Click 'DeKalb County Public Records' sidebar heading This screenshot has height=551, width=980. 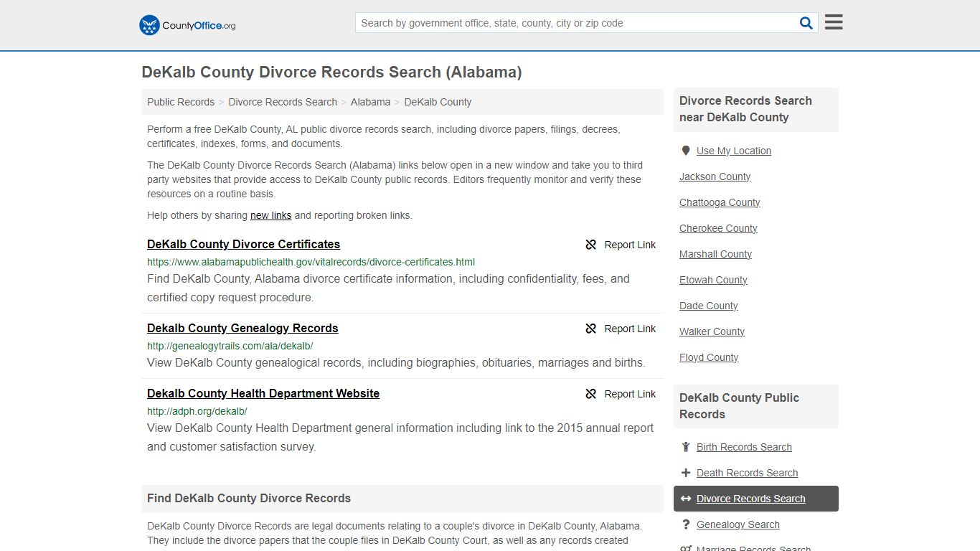(740, 406)
